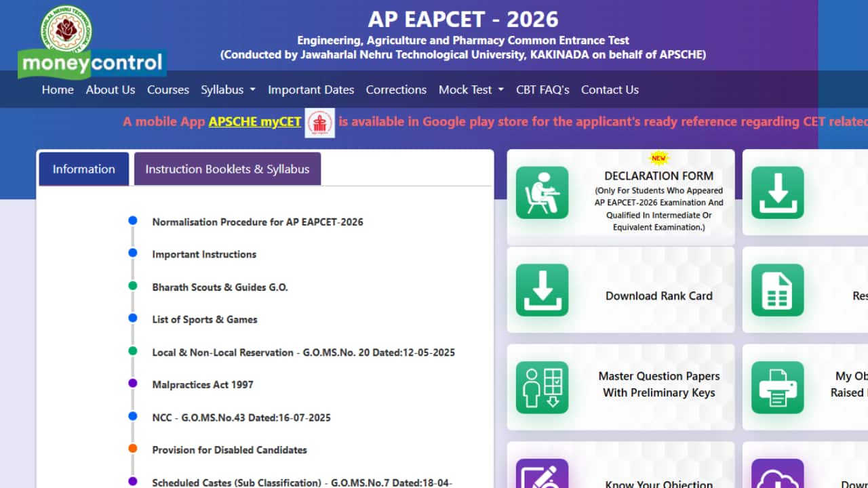Viewport: 868px width, 488px height.
Task: Switch to Instruction Booklets & Syllabus tab
Action: 227,169
